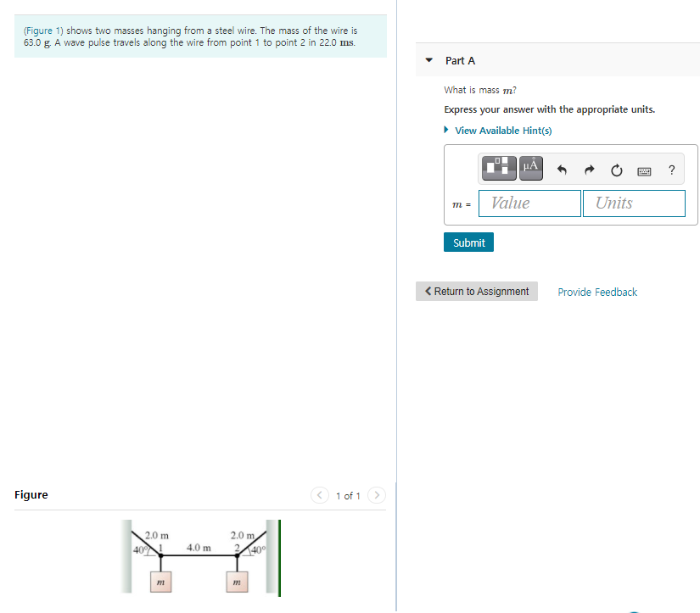
Task: Reset the answer field with circular arrow
Action: (616, 170)
